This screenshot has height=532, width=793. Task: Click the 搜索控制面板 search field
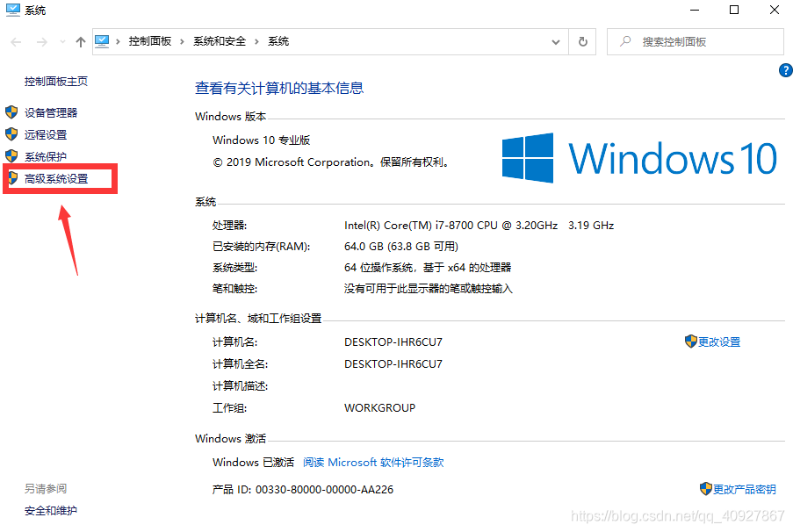pyautogui.click(x=696, y=41)
